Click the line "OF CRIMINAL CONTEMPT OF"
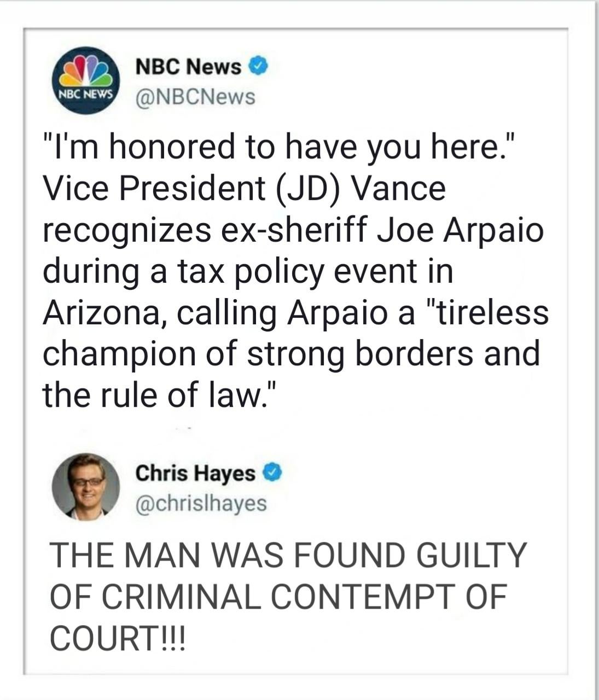 (278, 596)
